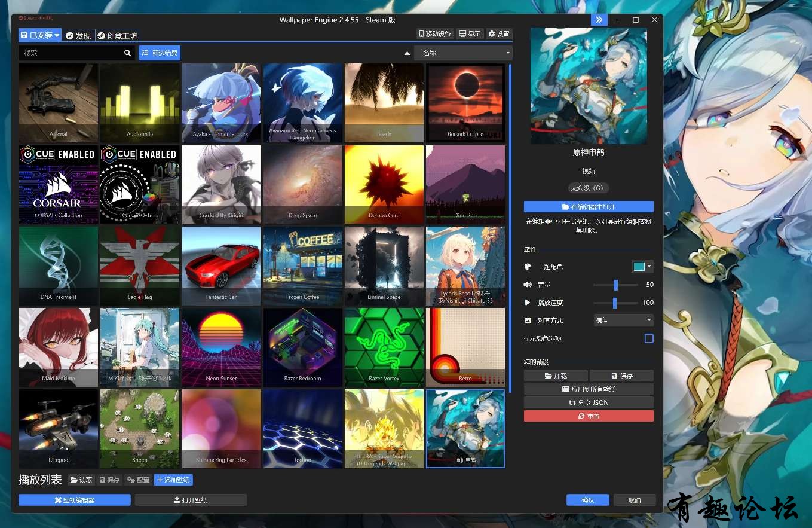The height and width of the screenshot is (528, 812).
Task: Select the Fantastic Car wallpaper
Action: tap(221, 265)
